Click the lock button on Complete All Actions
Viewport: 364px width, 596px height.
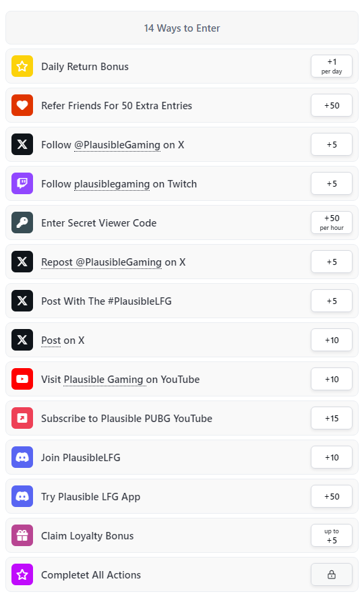[332, 574]
